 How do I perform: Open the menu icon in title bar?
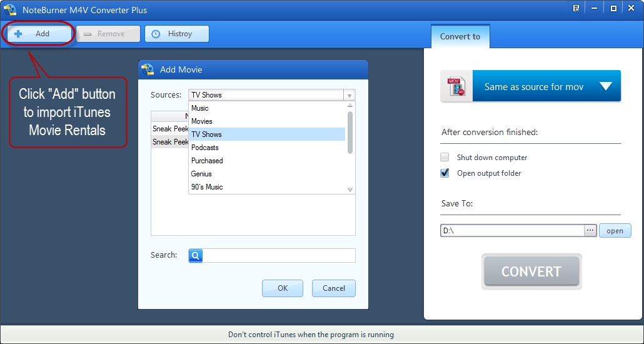pos(576,8)
